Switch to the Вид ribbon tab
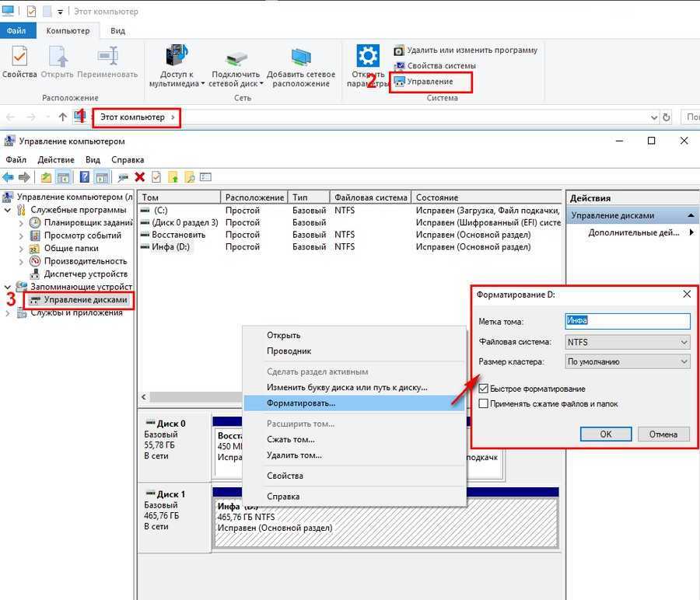The width and height of the screenshot is (700, 600). [x=117, y=31]
